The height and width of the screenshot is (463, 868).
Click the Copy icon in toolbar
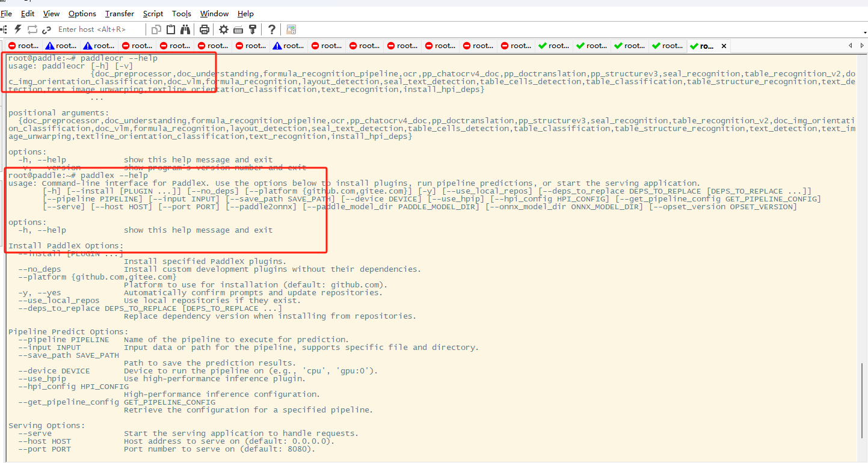click(x=156, y=29)
